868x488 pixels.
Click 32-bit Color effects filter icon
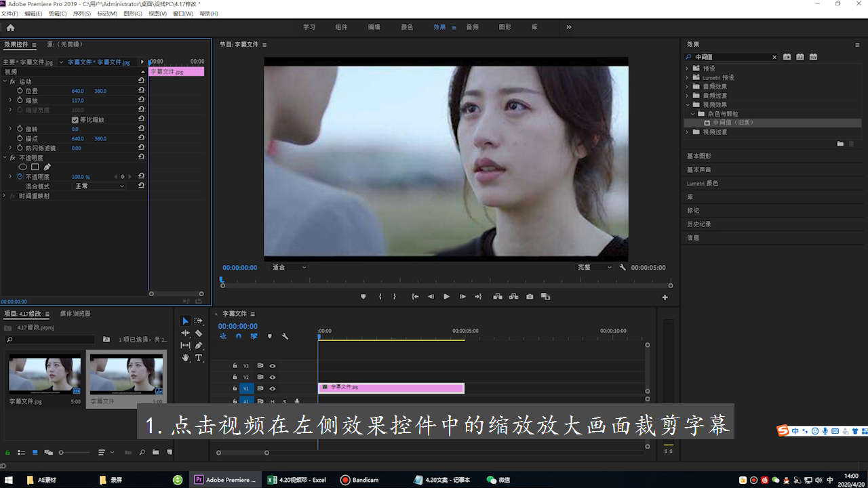pos(800,57)
